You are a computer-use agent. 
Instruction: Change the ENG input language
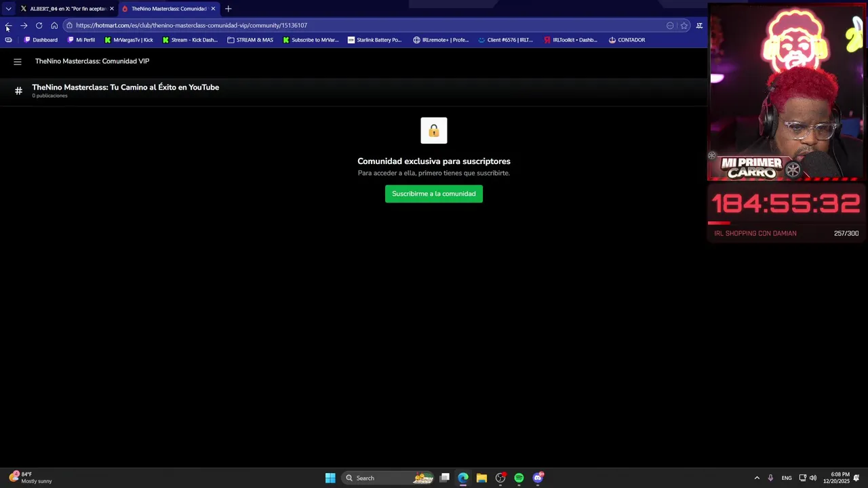point(787,478)
